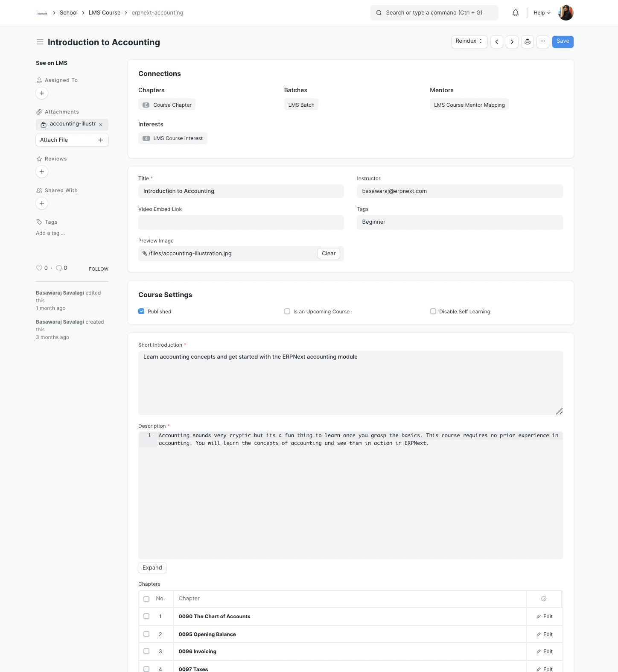Print this document
This screenshot has width=618, height=672.
click(528, 42)
